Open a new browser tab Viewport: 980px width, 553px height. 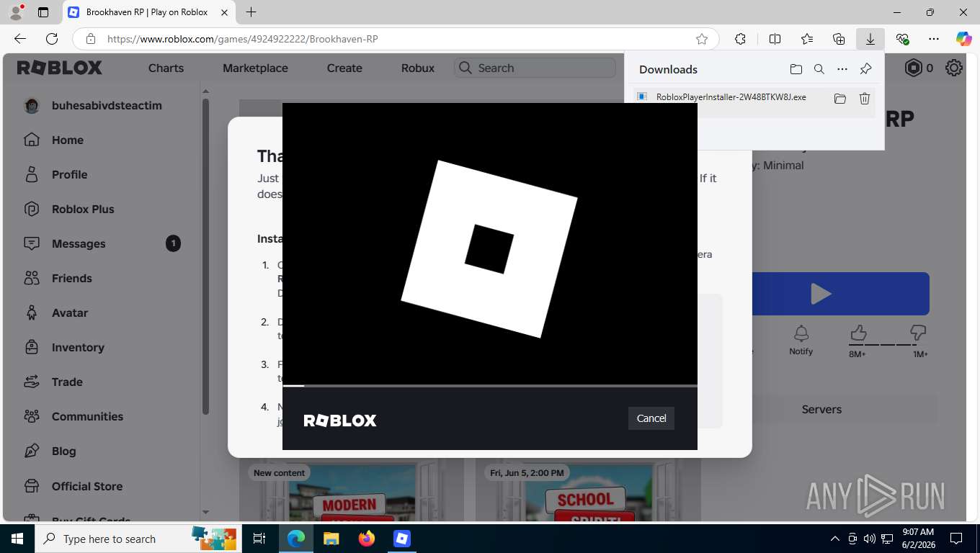(x=251, y=12)
